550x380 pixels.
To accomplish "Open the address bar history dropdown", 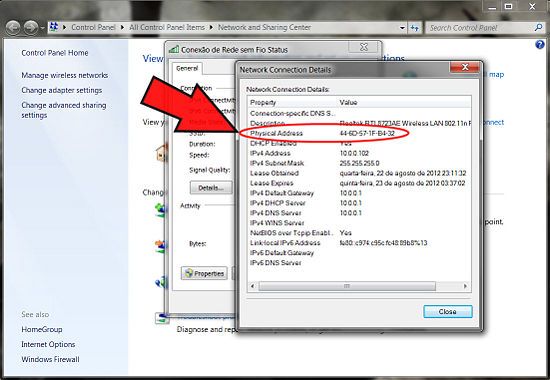I will pyautogui.click(x=402, y=28).
